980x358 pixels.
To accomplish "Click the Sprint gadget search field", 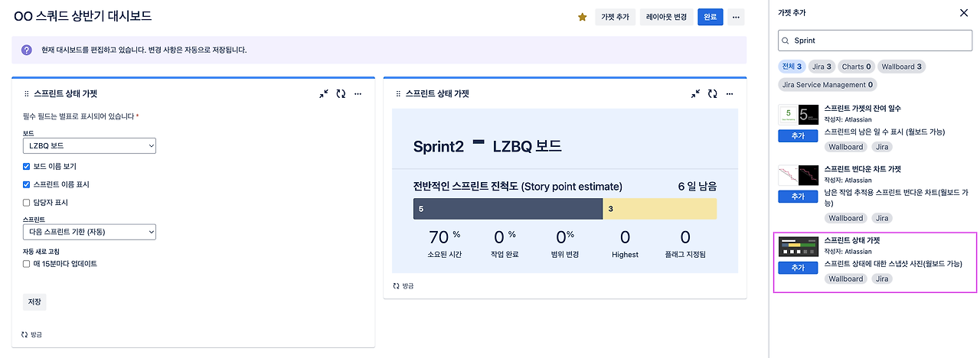I will 875,41.
